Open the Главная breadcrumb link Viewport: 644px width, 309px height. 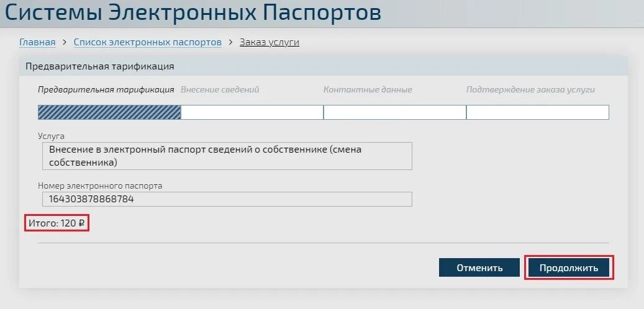click(37, 42)
